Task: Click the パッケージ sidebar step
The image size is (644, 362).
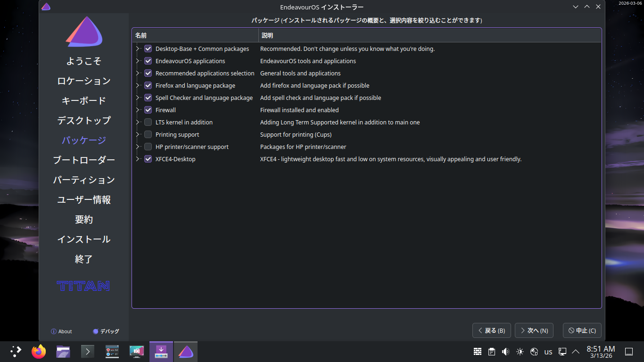Action: click(x=84, y=140)
